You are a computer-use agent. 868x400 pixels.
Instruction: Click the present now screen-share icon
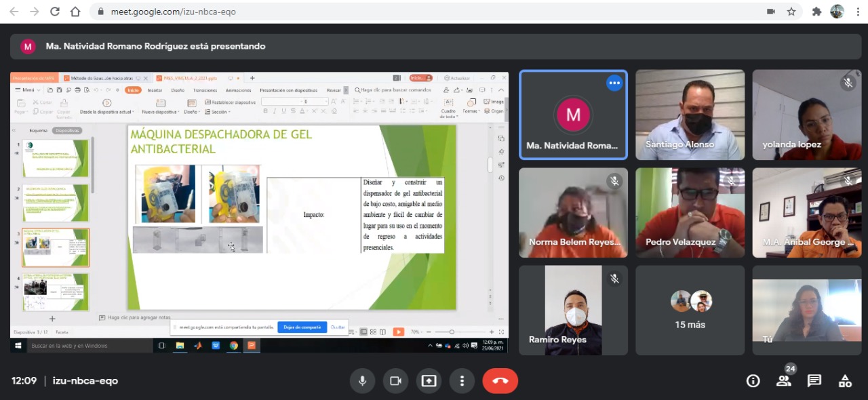pos(429,381)
